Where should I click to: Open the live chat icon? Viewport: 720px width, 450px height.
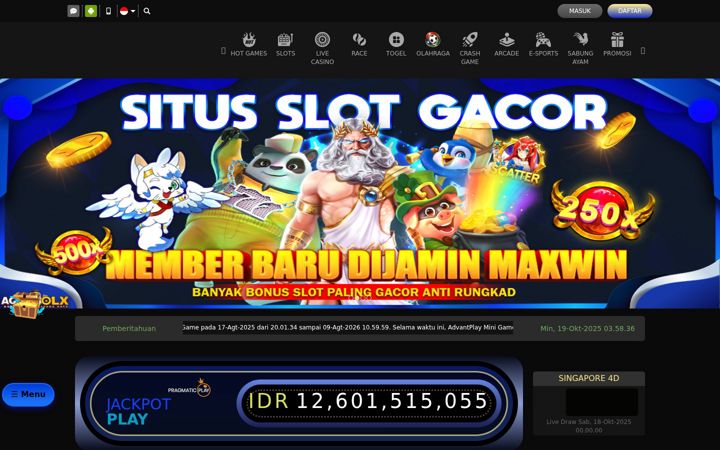pos(73,11)
